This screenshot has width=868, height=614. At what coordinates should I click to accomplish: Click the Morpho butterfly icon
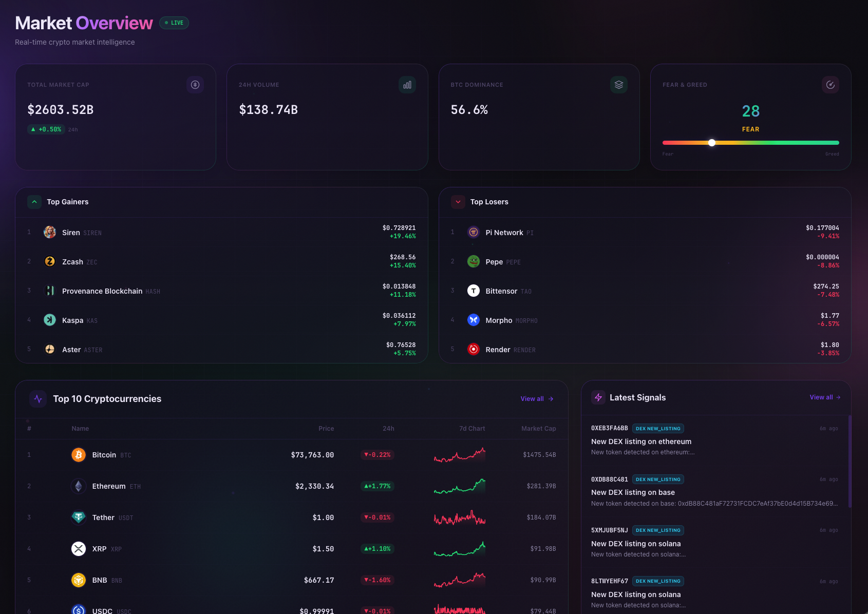tap(473, 320)
